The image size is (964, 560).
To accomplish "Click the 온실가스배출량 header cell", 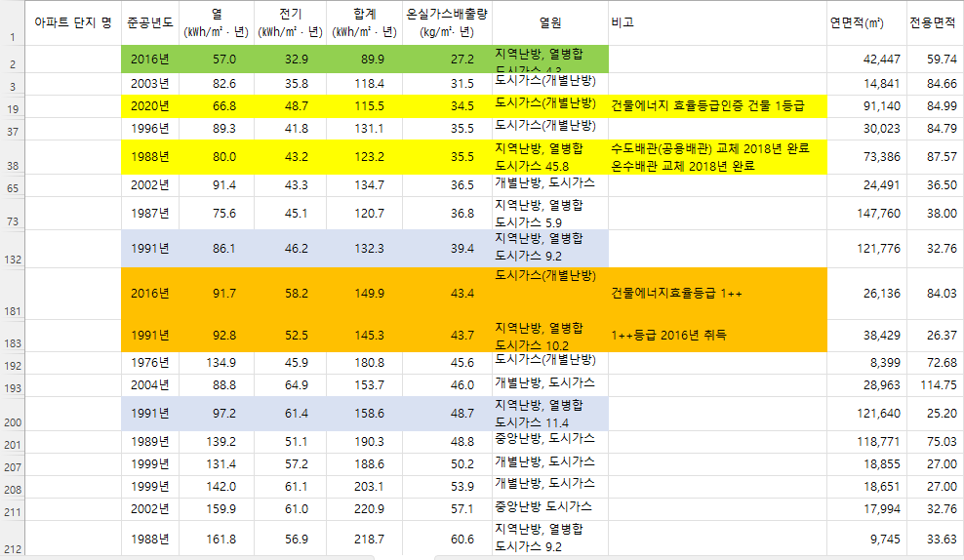I will click(447, 22).
